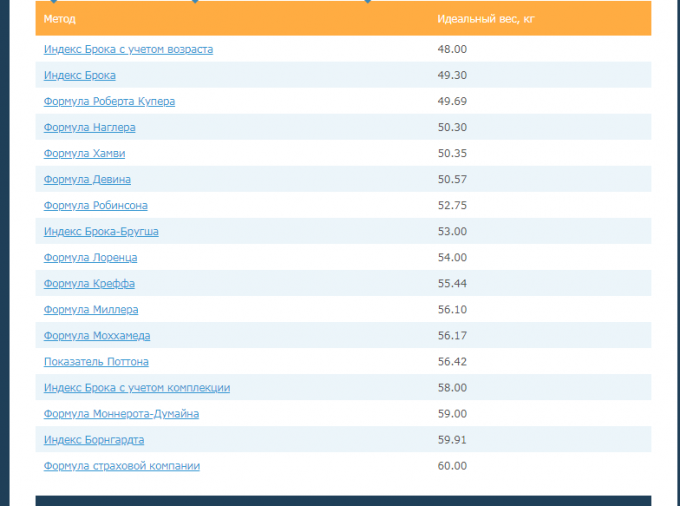Click 'Формула Робинсона' in the table

(96, 205)
